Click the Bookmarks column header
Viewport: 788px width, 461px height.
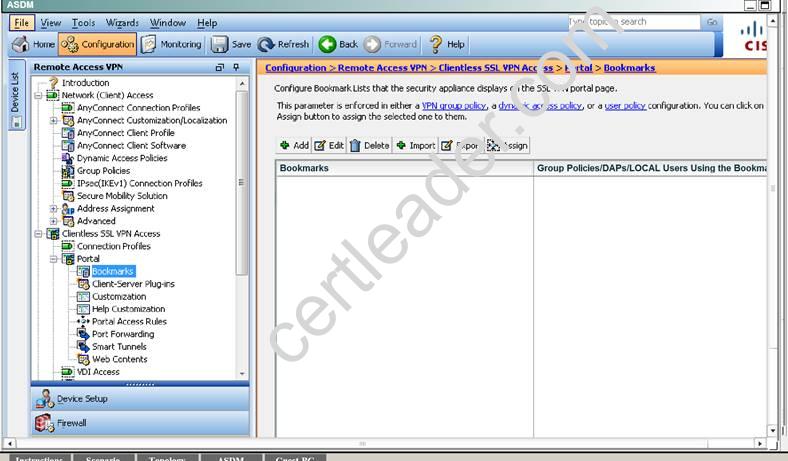coord(404,168)
